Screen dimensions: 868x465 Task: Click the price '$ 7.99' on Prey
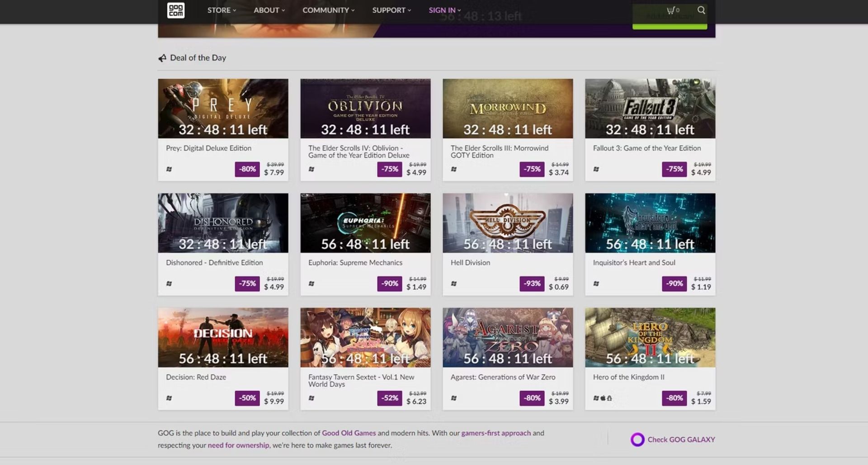pyautogui.click(x=274, y=172)
